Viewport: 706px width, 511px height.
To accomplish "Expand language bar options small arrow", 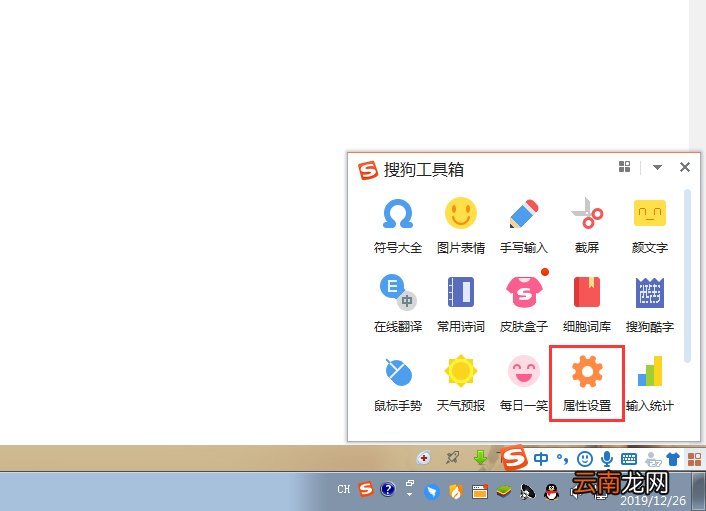I will [409, 494].
